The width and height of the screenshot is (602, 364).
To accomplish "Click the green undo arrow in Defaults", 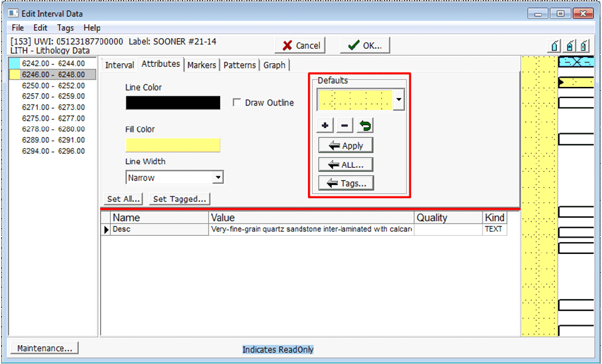I will click(365, 126).
